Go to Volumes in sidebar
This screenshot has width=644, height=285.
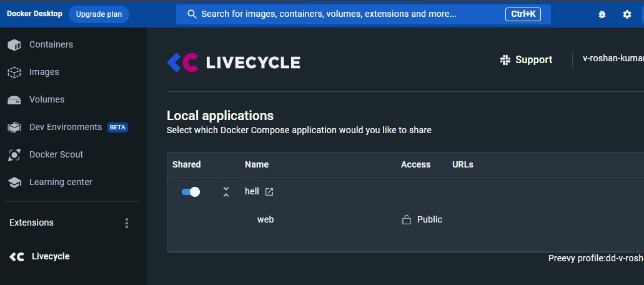click(47, 99)
